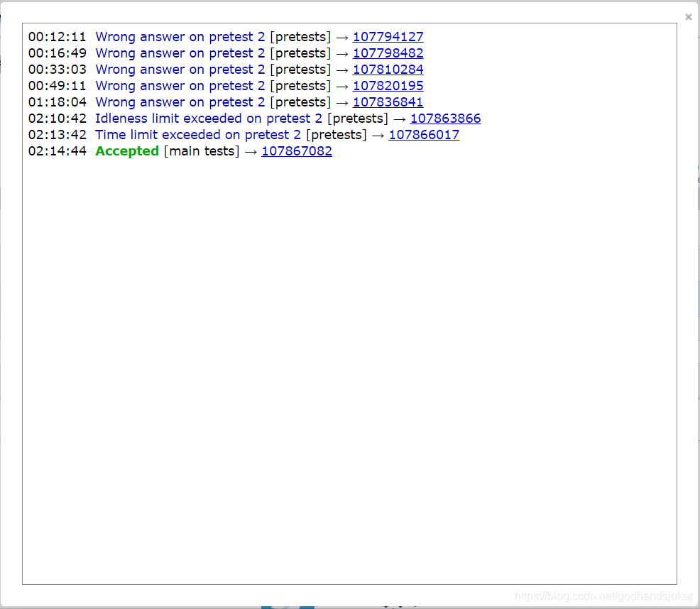Open submission link 107810284

[x=388, y=70]
